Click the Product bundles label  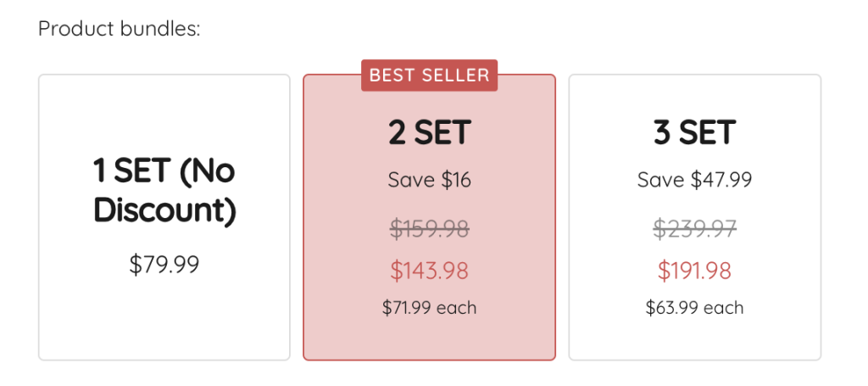coord(120,29)
